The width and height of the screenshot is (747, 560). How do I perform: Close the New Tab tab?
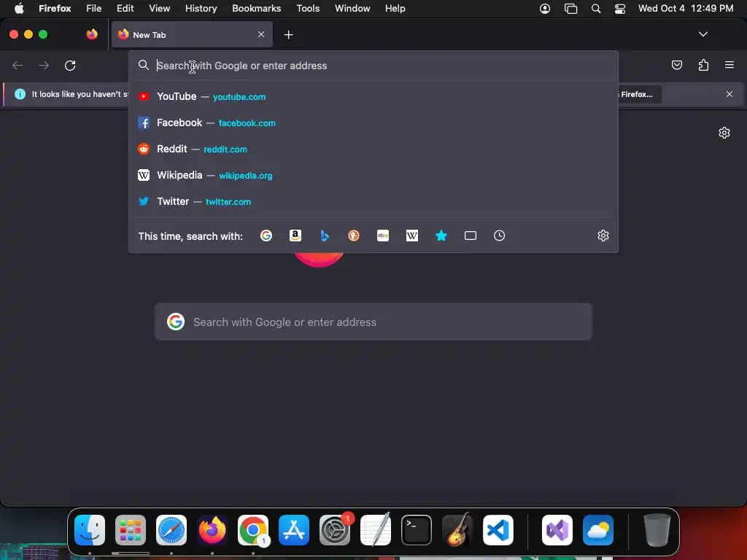coord(261,34)
